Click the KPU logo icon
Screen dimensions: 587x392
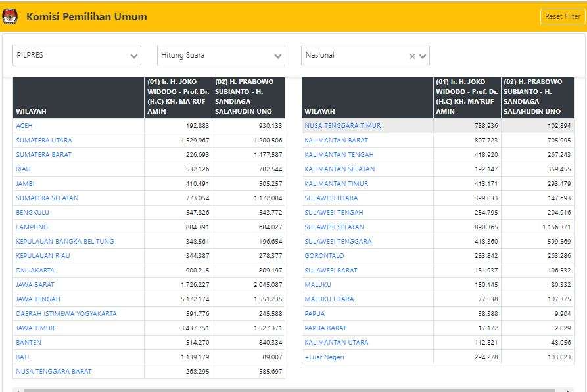pos(10,17)
